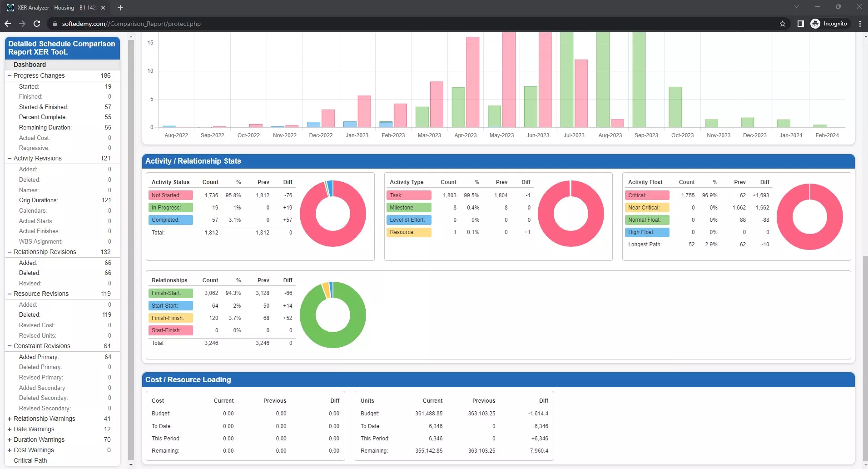This screenshot has width=868, height=469.
Task: Expand the Duration Warnings section
Action: pyautogui.click(x=9, y=439)
